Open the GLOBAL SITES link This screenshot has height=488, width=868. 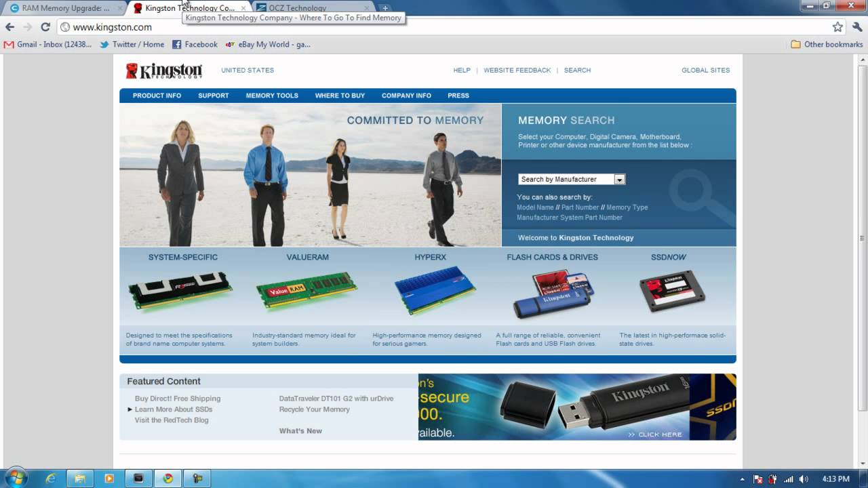(706, 70)
